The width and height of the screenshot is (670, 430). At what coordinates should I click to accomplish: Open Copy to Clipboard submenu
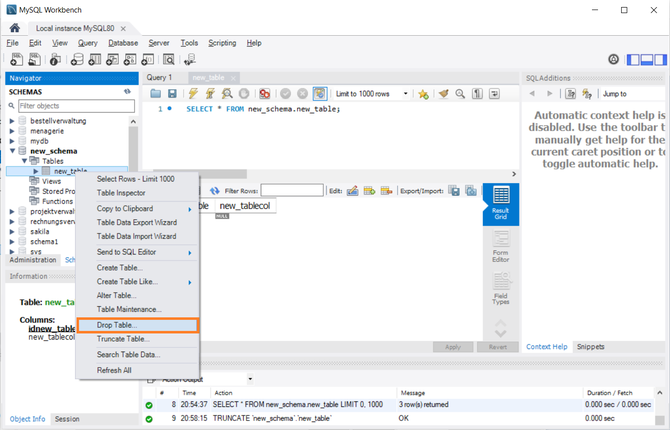[x=138, y=209]
